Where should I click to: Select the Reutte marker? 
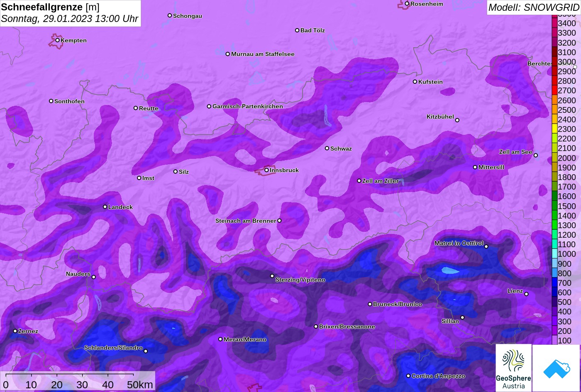pyautogui.click(x=136, y=108)
